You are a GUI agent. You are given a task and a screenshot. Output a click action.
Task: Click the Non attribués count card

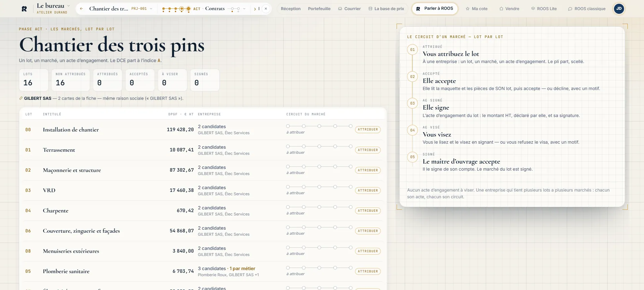[x=71, y=80]
